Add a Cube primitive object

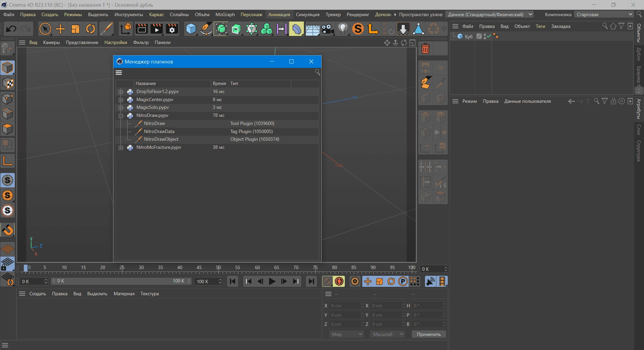[x=191, y=29]
